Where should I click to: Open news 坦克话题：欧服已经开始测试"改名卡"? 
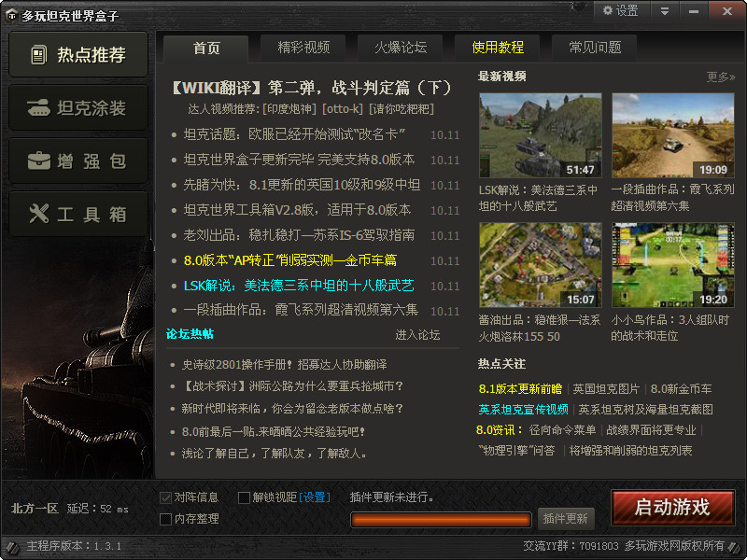click(294, 134)
